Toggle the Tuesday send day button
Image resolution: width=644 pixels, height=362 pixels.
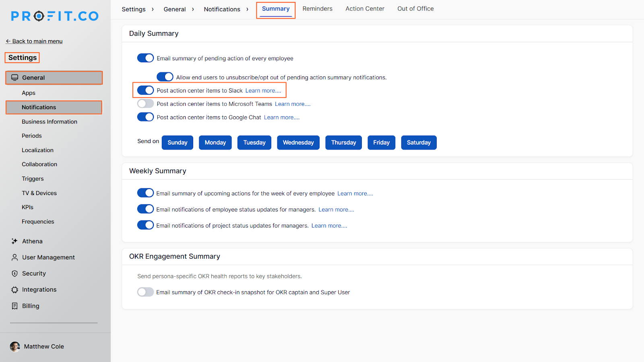(254, 143)
